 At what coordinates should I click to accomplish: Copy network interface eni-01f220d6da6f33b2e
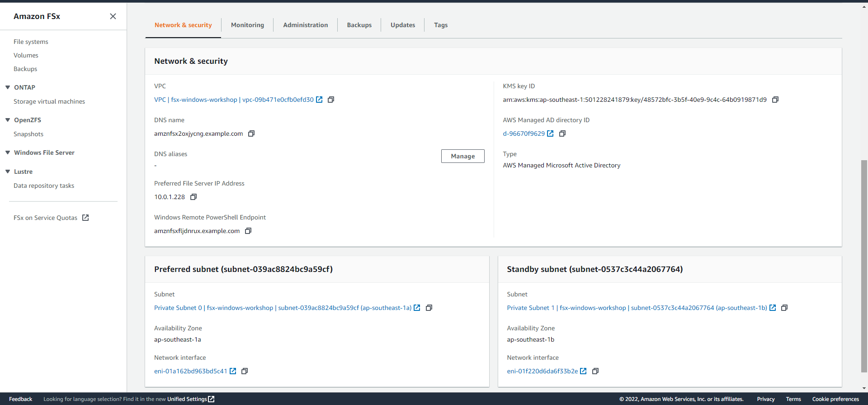[x=595, y=371]
